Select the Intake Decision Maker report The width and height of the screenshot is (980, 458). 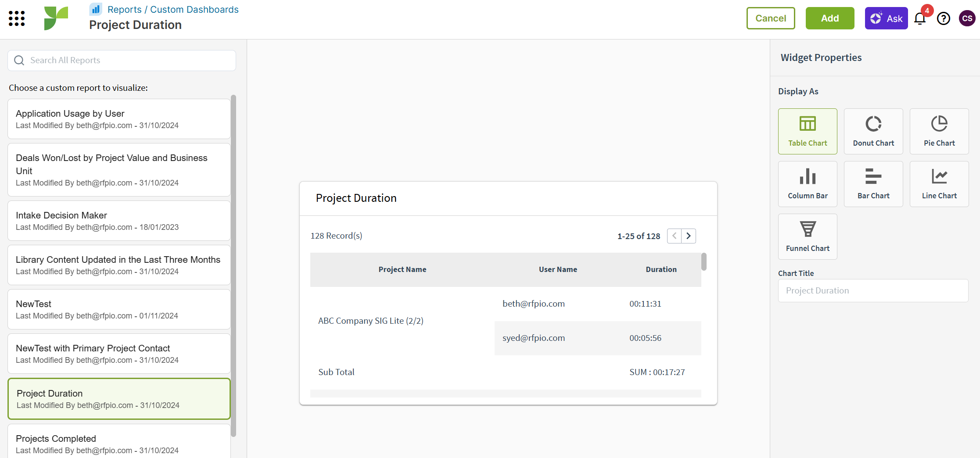point(119,221)
